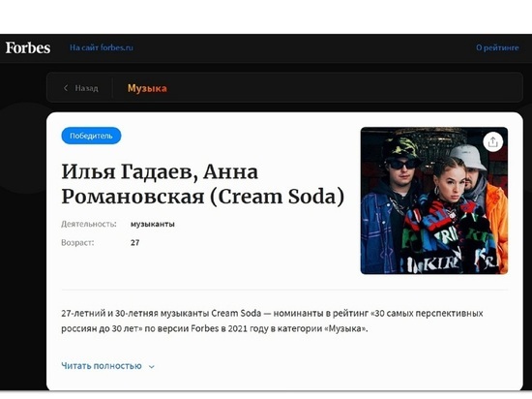
Task: Click the chevron next to Читать полностью
Action: [152, 367]
